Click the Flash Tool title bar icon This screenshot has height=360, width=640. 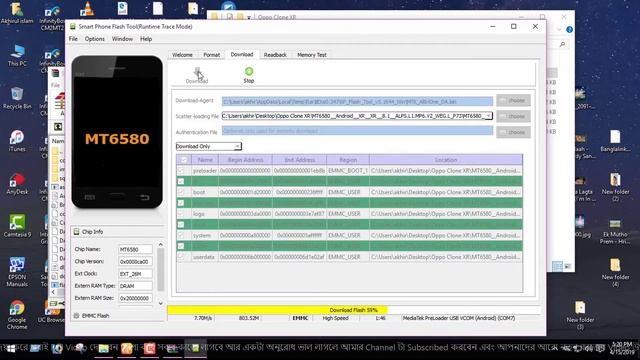tap(73, 27)
